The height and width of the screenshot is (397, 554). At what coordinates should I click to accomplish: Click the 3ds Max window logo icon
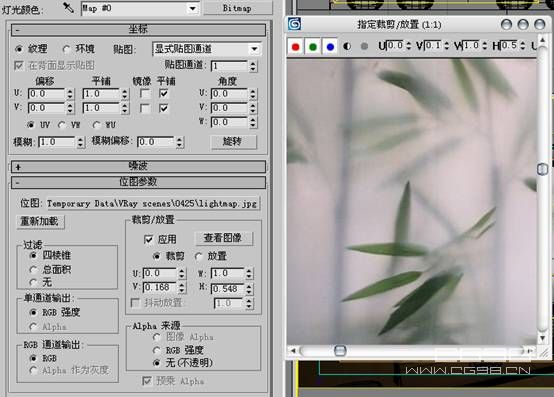(x=294, y=24)
